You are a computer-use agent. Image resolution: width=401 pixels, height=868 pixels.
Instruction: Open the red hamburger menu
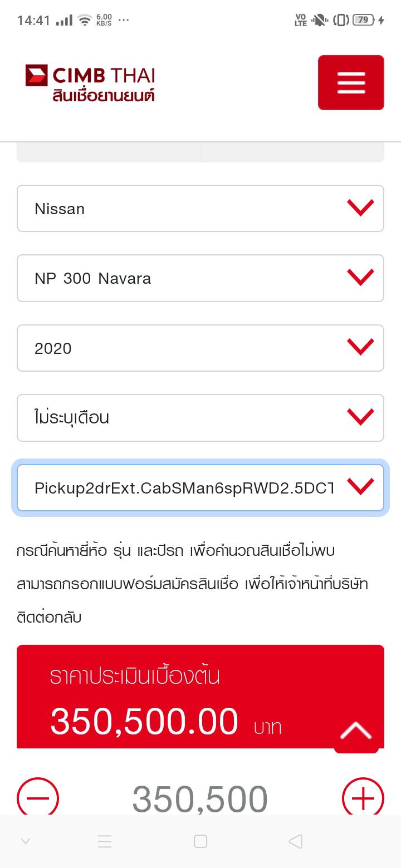351,82
